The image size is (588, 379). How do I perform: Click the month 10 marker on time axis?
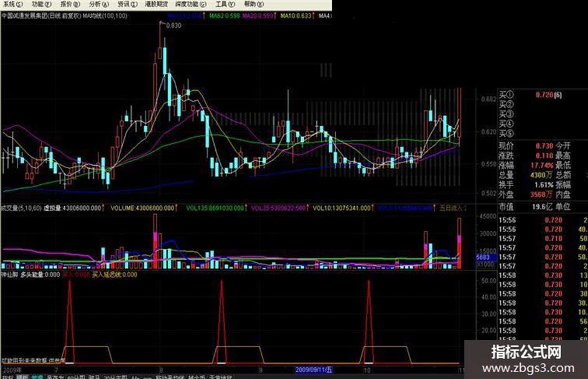point(367,370)
